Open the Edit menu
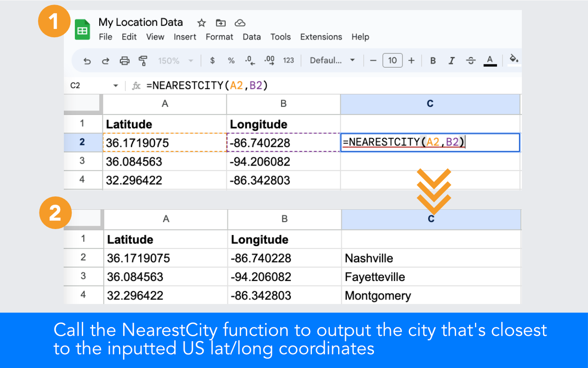 point(129,37)
